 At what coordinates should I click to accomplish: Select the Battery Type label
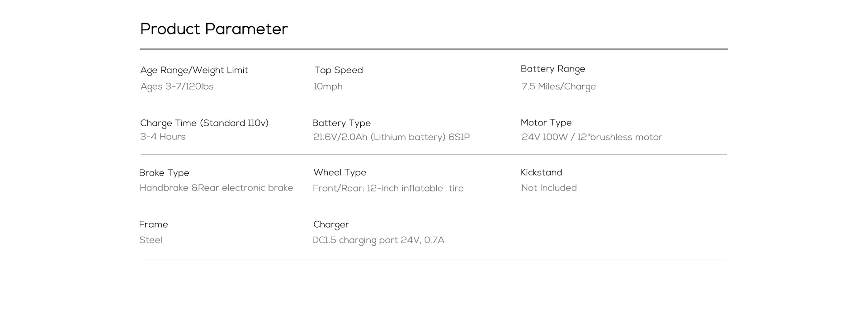click(341, 123)
